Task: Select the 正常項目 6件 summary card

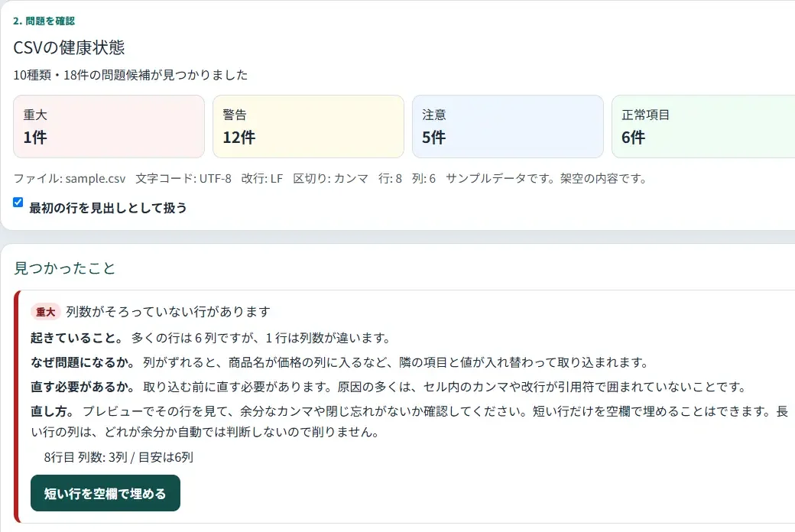Action: click(x=704, y=126)
